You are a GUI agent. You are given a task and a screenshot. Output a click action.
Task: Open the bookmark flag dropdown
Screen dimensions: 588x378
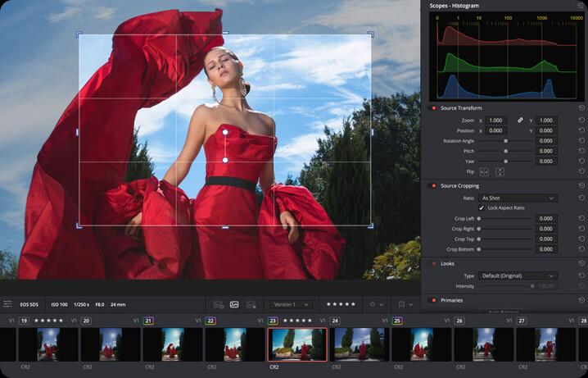pos(405,304)
